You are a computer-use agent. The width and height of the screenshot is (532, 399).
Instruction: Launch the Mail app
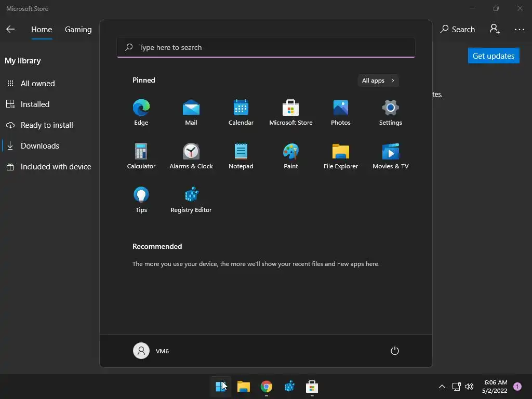pos(191,112)
